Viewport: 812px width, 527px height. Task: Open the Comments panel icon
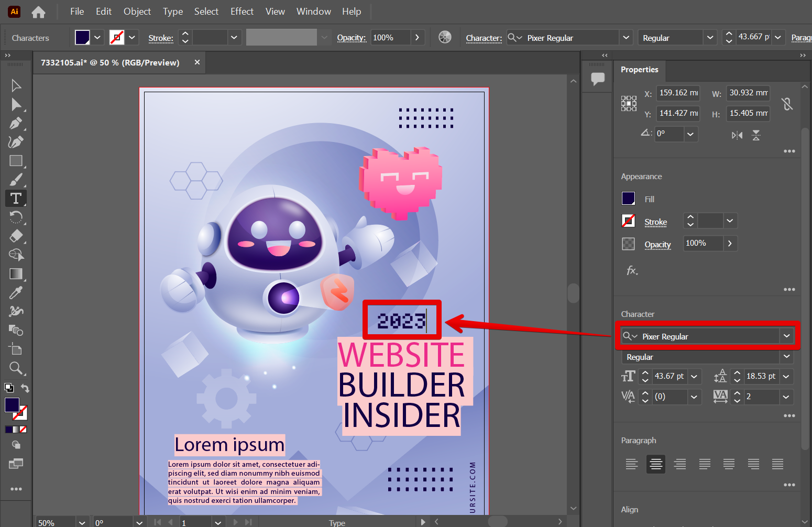click(598, 79)
